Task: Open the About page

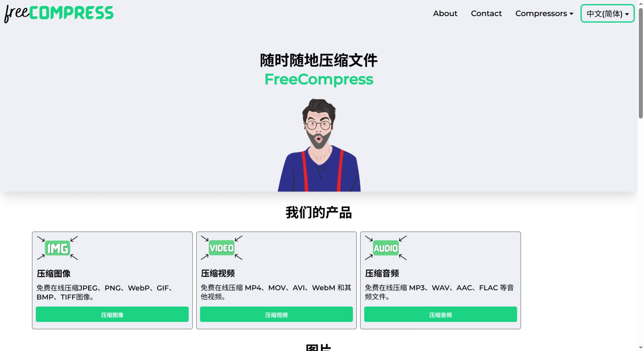Action: 445,13
